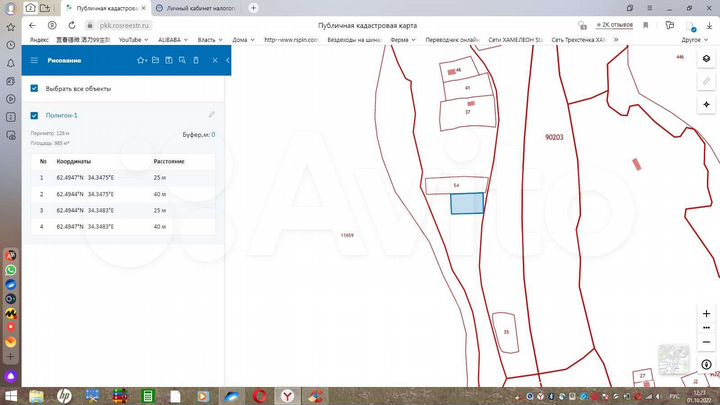
Task: Open the Другое bookmarks dropdown
Action: tap(691, 40)
